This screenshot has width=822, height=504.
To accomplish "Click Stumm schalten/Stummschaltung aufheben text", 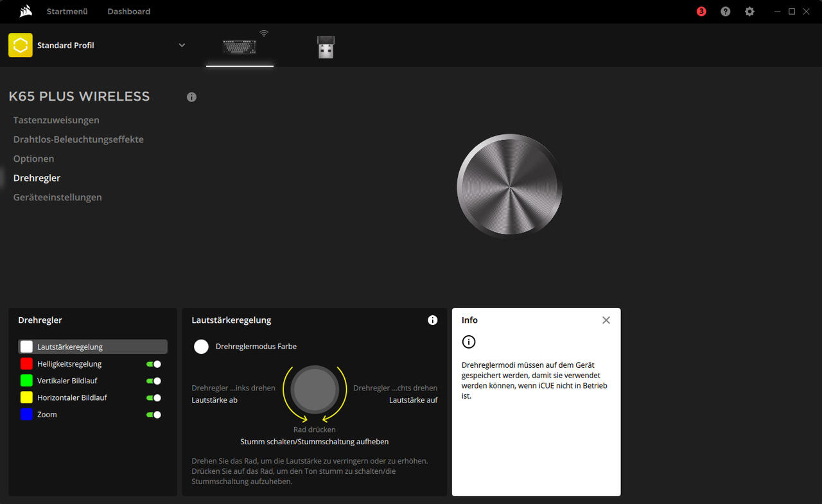I will click(x=315, y=442).
